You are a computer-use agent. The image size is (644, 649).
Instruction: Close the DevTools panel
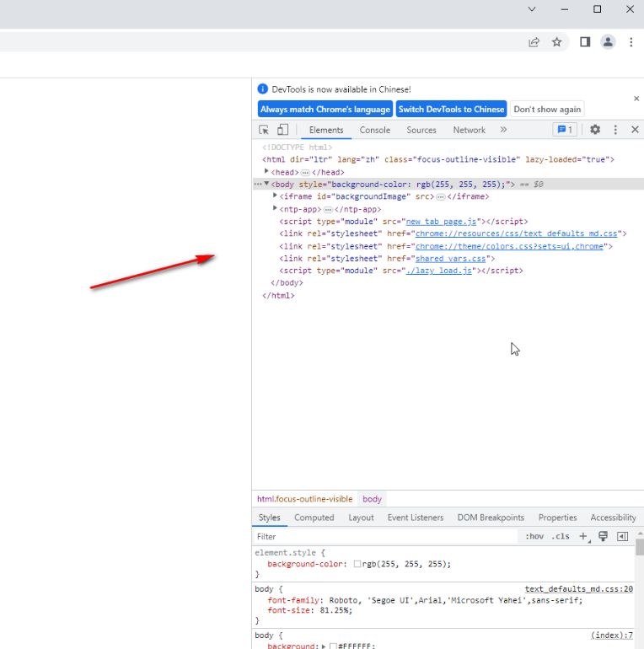point(635,130)
